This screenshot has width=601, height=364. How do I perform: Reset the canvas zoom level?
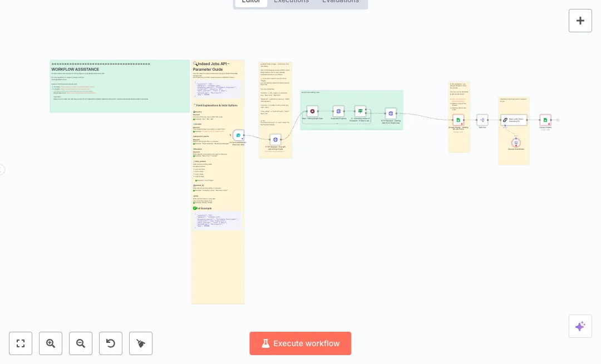point(111,343)
